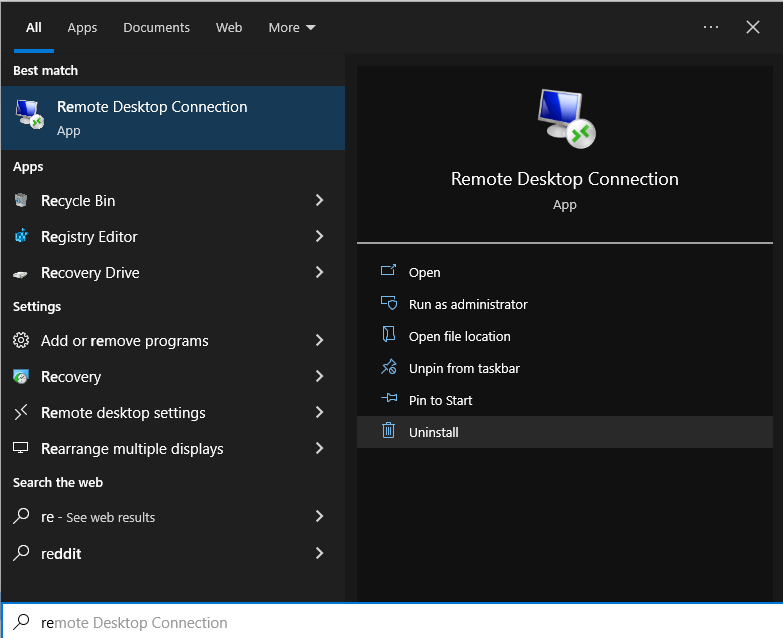The image size is (783, 638).
Task: Click Open in the app actions
Action: pyautogui.click(x=565, y=273)
